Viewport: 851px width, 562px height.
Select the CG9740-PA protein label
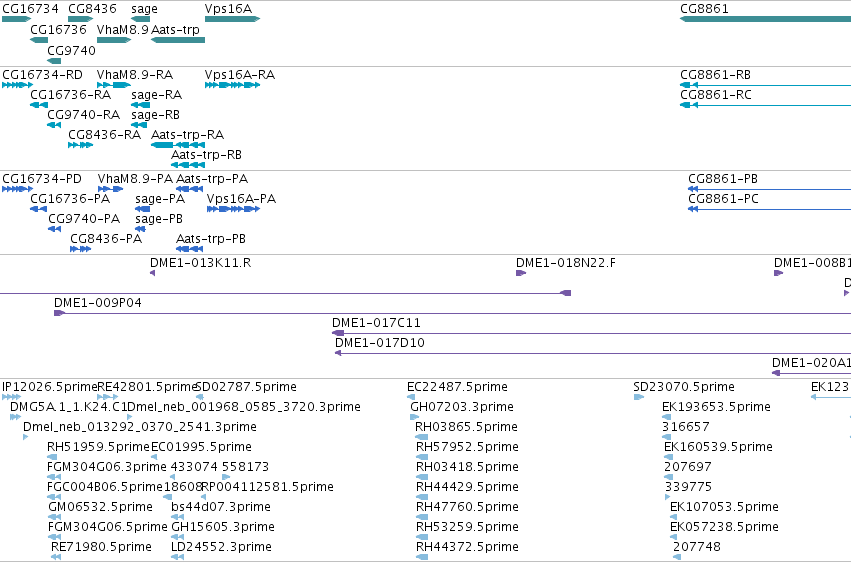(84, 219)
